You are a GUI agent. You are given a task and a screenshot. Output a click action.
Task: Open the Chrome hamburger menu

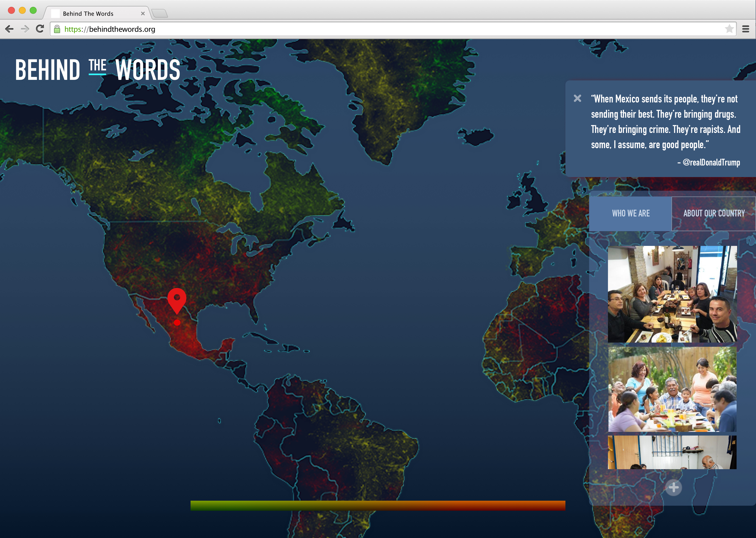[x=745, y=29]
